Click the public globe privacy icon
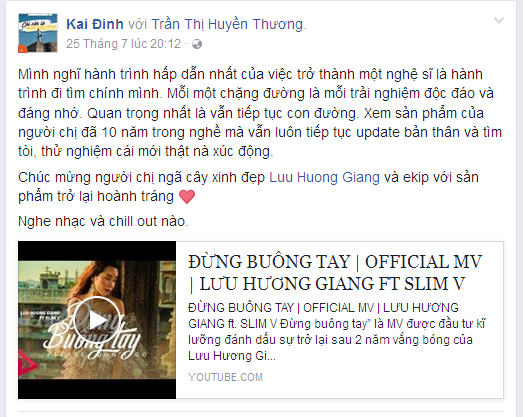Screen dimensions: 523x417 coord(197,44)
